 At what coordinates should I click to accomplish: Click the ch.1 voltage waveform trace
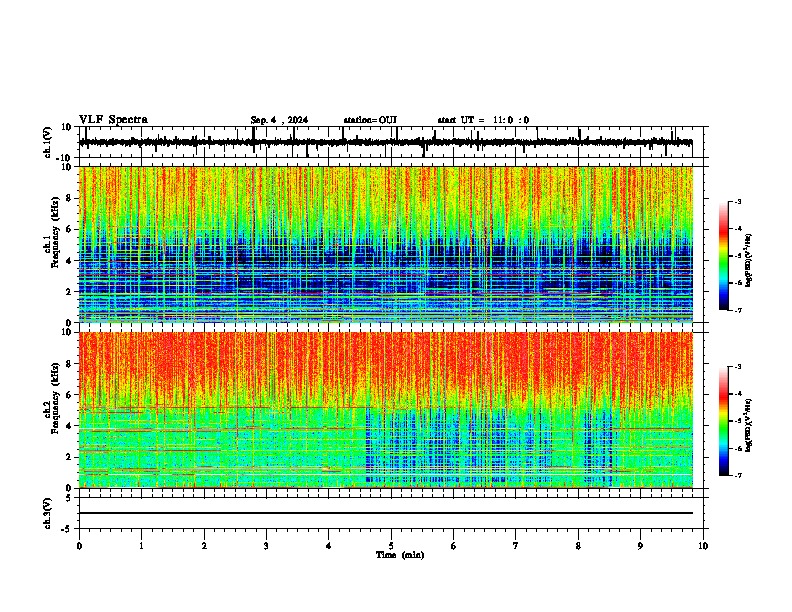[386, 142]
